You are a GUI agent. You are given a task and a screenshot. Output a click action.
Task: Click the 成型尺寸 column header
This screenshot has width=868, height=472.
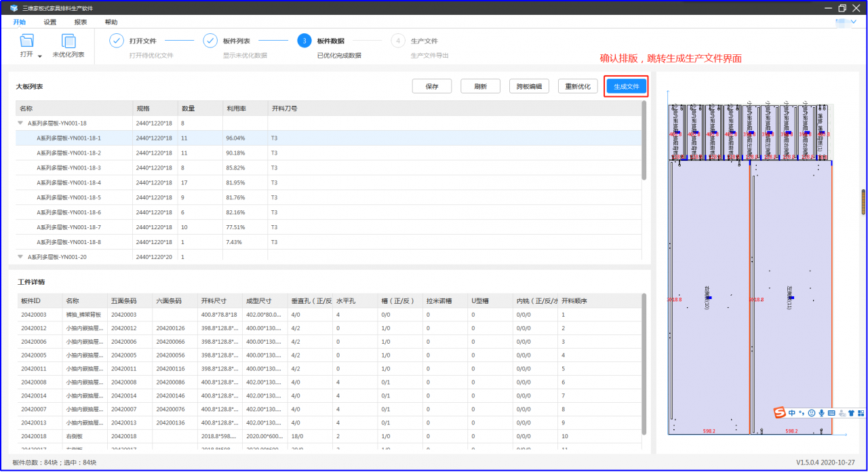coord(264,301)
